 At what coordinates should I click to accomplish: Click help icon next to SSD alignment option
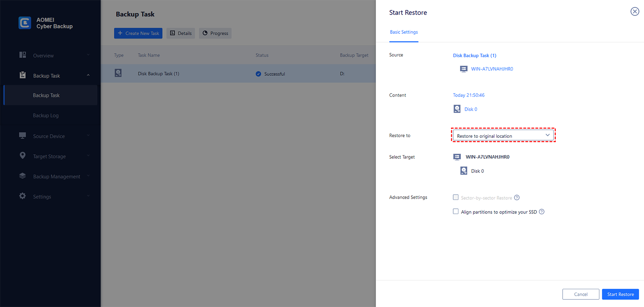(542, 212)
